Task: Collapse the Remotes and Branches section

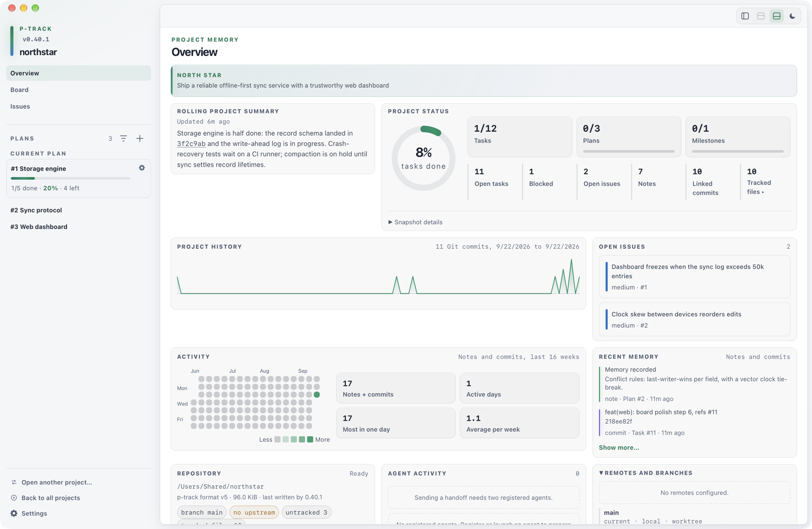Action: click(646, 473)
